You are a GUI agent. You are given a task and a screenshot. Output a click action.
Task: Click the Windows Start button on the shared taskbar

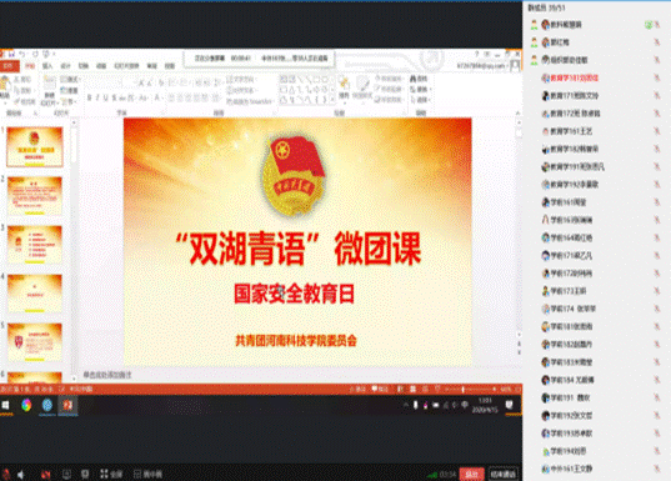tap(5, 405)
